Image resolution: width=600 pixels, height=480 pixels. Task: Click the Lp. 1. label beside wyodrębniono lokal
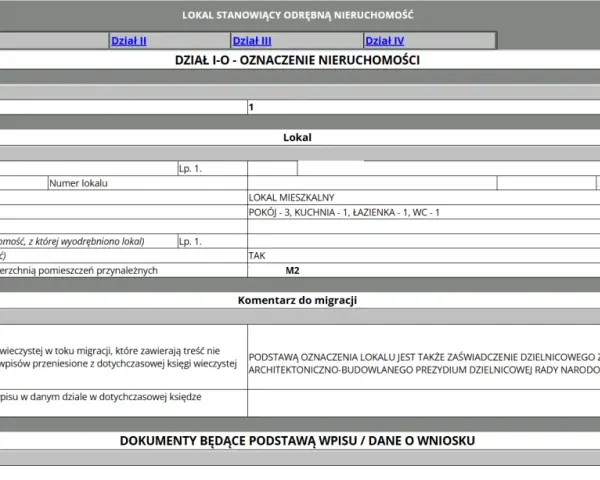pyautogui.click(x=190, y=242)
